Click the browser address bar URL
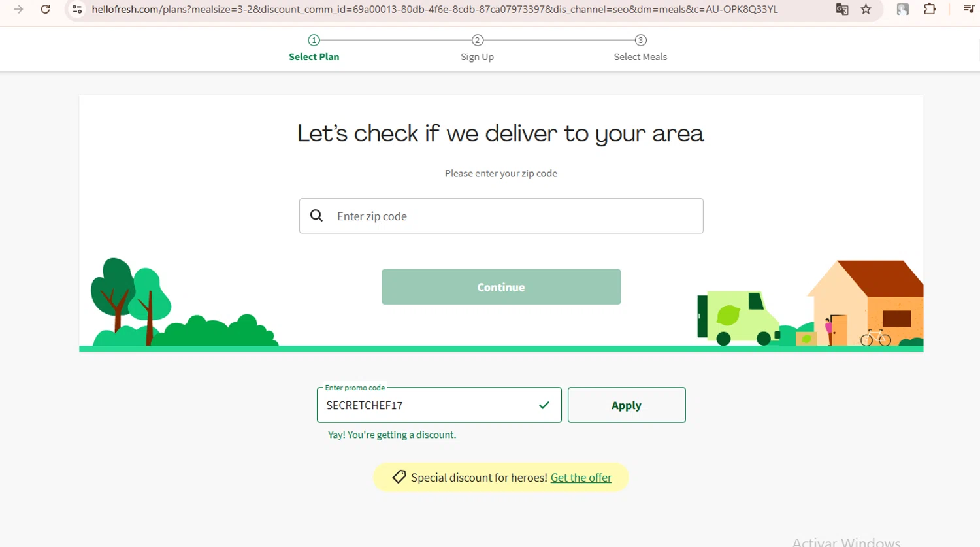The width and height of the screenshot is (980, 547). 434,9
